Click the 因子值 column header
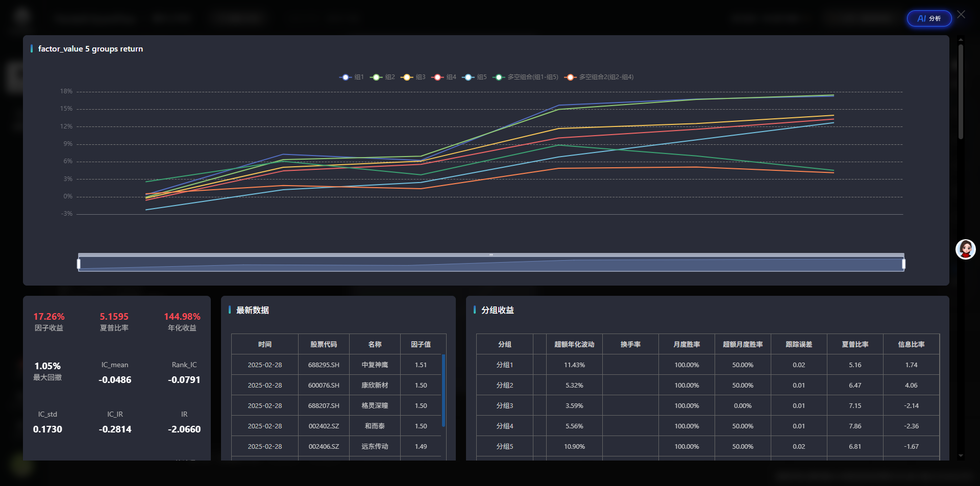The height and width of the screenshot is (486, 980). (x=421, y=344)
